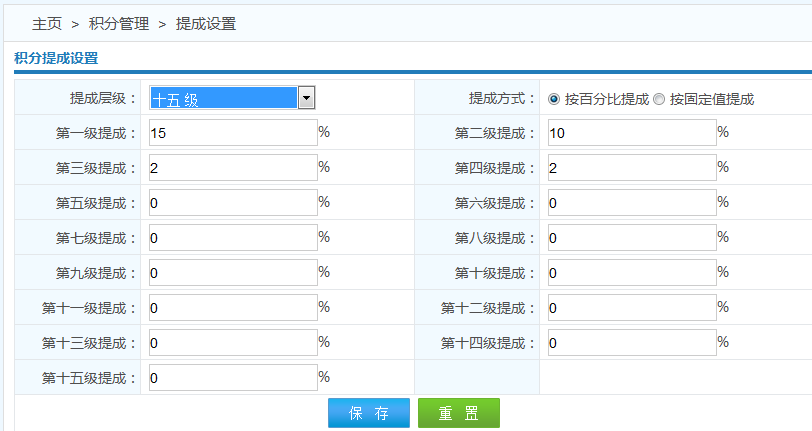Select the 第五级提成 text box
Viewport: 812px width, 431px height.
click(x=232, y=203)
